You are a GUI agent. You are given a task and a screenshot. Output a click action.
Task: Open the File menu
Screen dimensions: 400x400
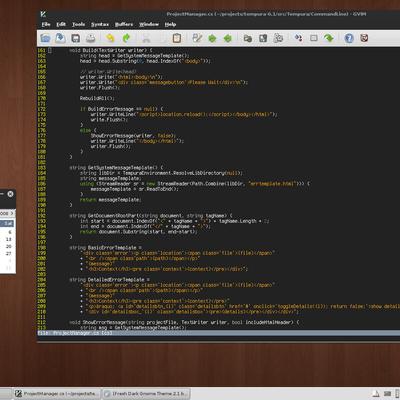click(46, 24)
